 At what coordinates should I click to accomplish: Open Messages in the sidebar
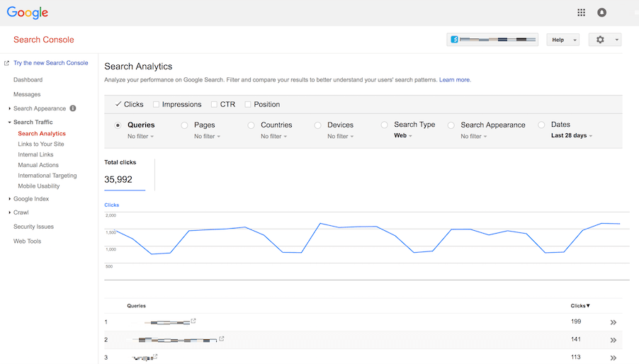click(27, 94)
